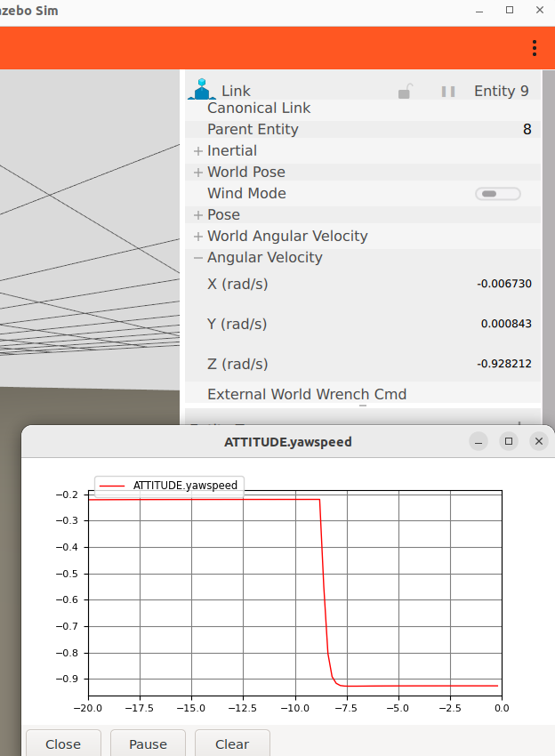Viewport: 555px width, 756px height.
Task: Click the Canonical Link row
Action: pyautogui.click(x=363, y=108)
